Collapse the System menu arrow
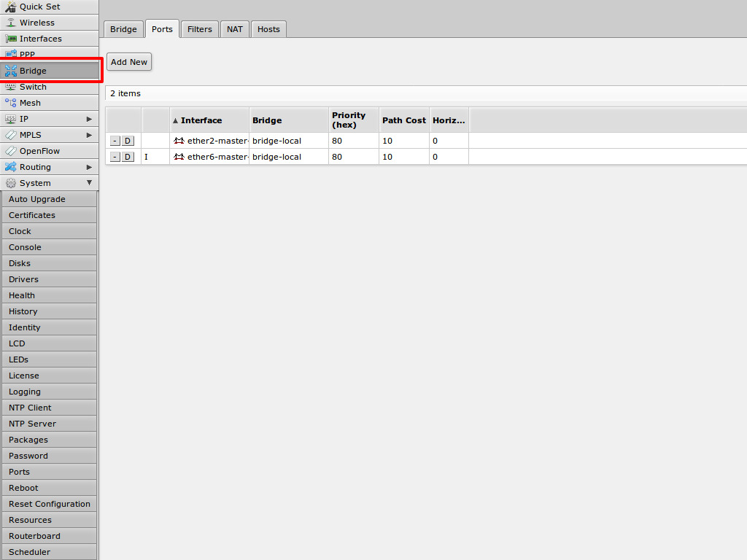Image resolution: width=747 pixels, height=560 pixels. pyautogui.click(x=89, y=183)
